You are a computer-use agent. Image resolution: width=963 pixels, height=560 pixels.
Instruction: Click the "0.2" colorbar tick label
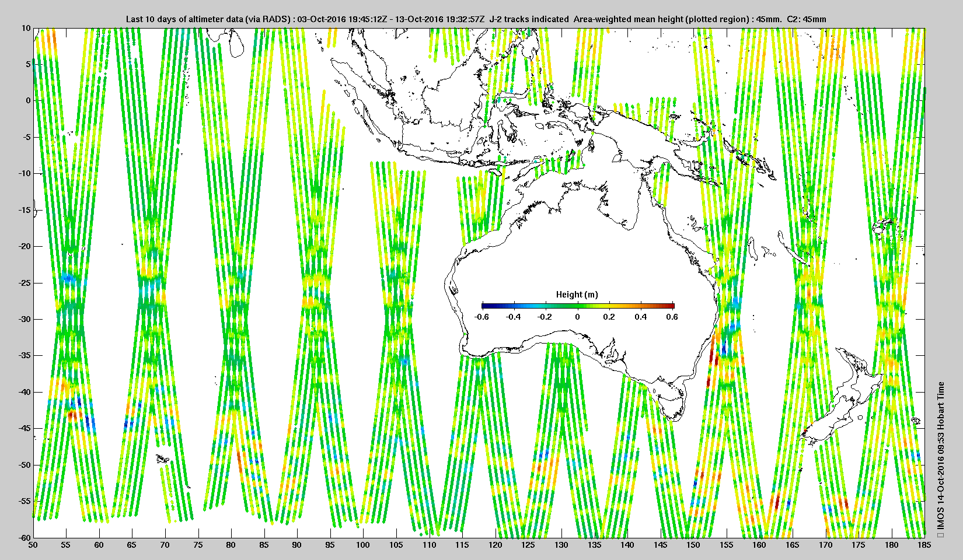609,317
